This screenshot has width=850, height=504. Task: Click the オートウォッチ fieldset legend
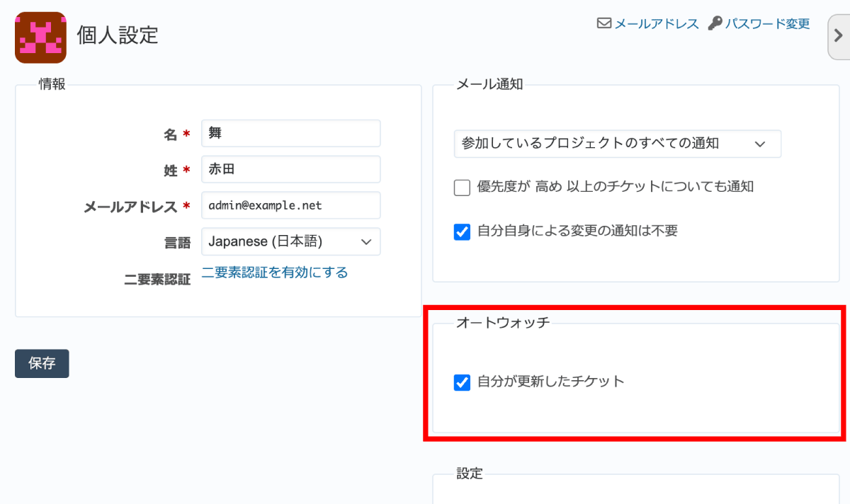point(503,323)
